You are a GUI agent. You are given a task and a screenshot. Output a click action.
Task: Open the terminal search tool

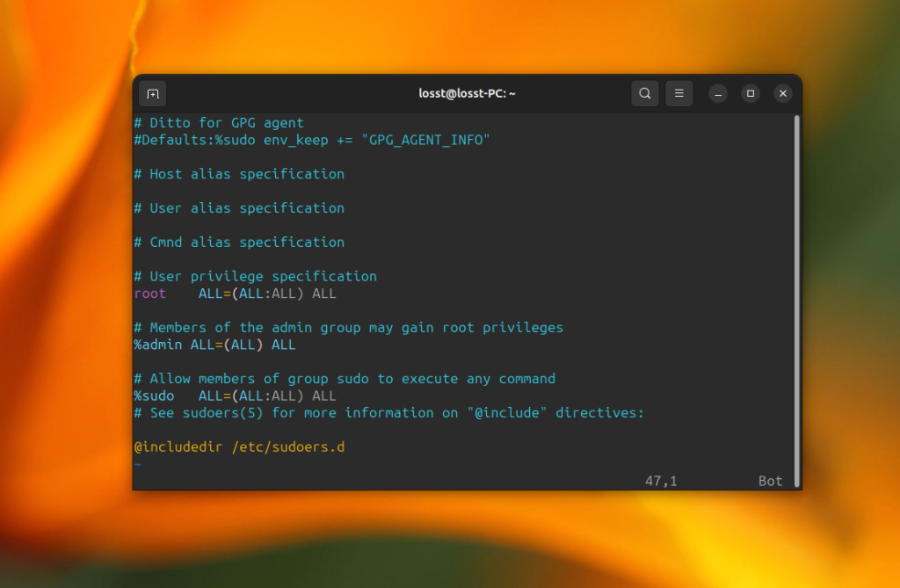[644, 93]
